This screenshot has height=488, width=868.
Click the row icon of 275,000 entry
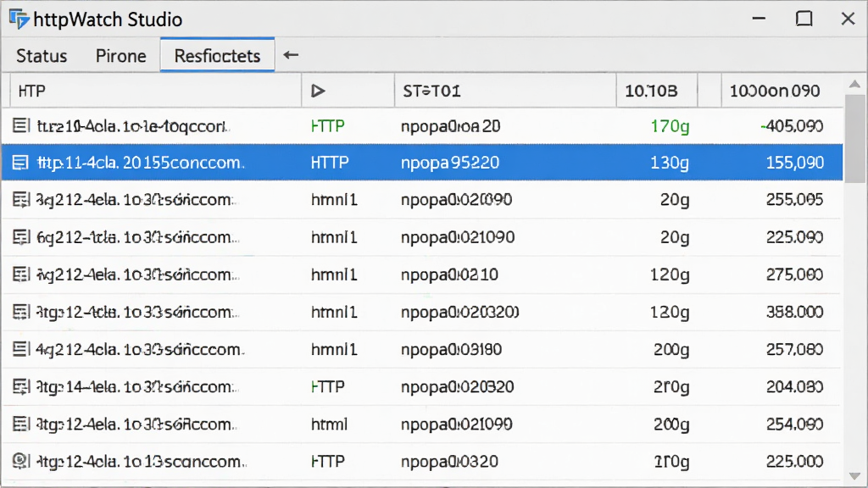click(x=21, y=274)
